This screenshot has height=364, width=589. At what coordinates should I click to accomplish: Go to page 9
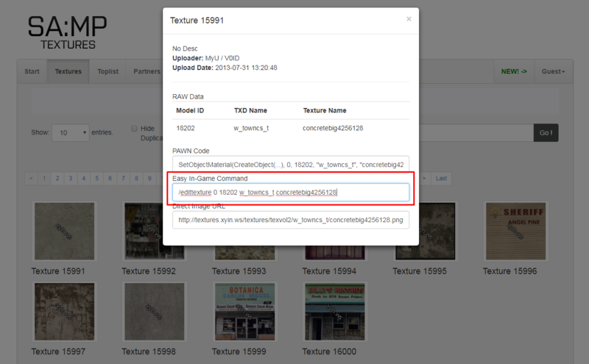pos(149,178)
